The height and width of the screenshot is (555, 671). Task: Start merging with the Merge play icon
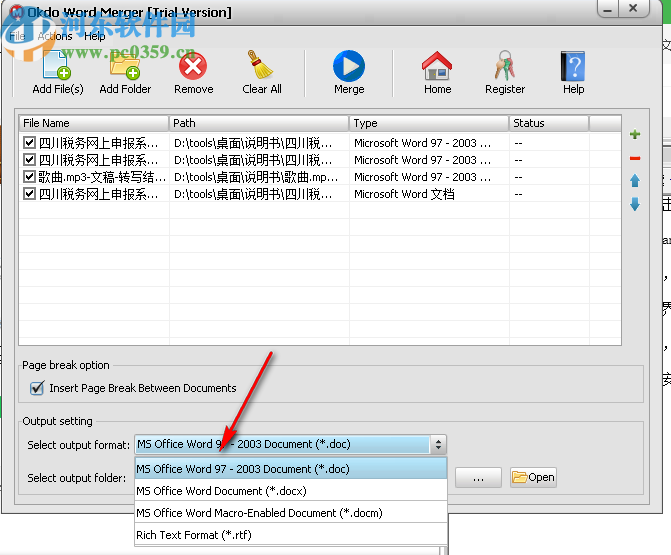349,66
